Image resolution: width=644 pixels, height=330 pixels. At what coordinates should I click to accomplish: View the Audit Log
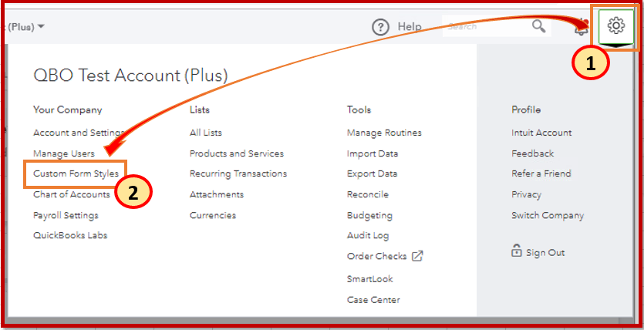[x=368, y=235]
